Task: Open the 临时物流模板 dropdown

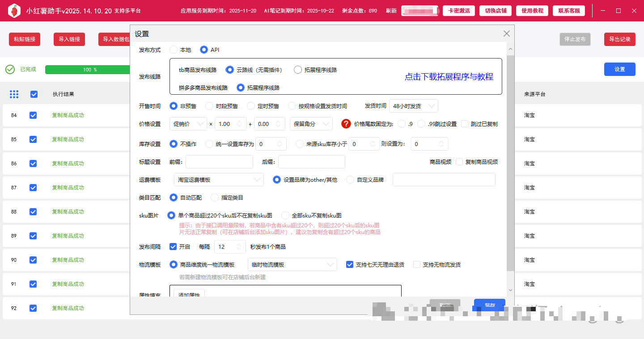Action: (x=292, y=264)
